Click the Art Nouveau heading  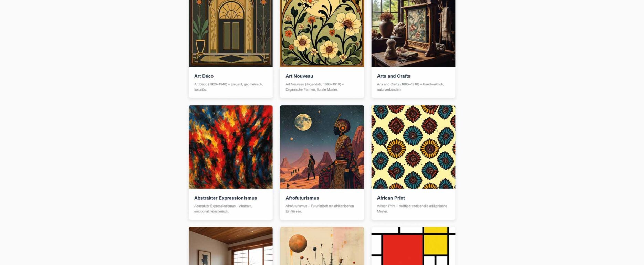point(299,76)
